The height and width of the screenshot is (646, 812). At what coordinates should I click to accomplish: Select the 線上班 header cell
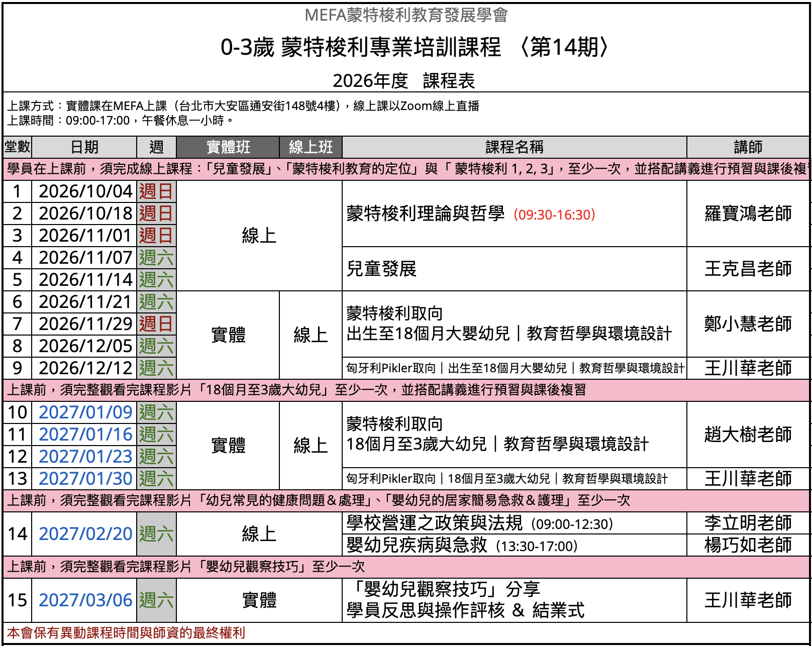click(x=311, y=147)
